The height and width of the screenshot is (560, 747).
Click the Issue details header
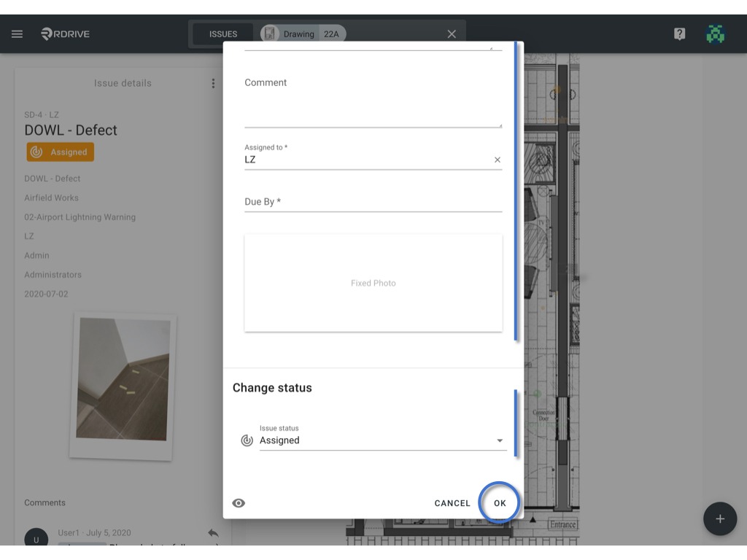[123, 83]
